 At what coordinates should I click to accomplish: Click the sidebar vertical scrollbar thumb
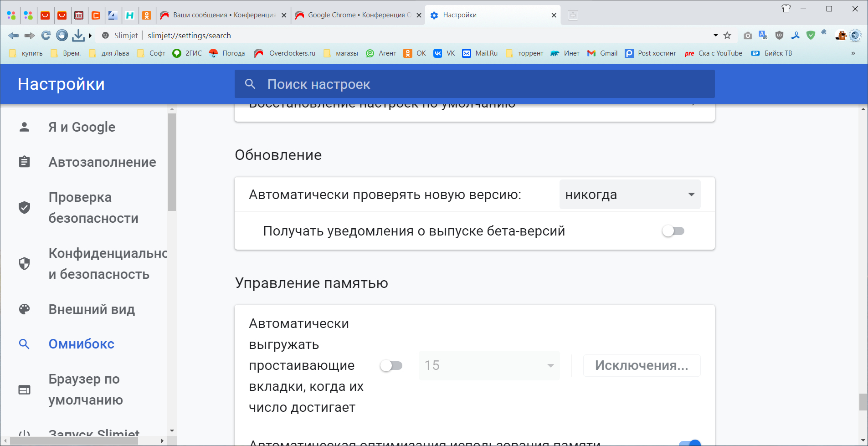click(x=172, y=162)
